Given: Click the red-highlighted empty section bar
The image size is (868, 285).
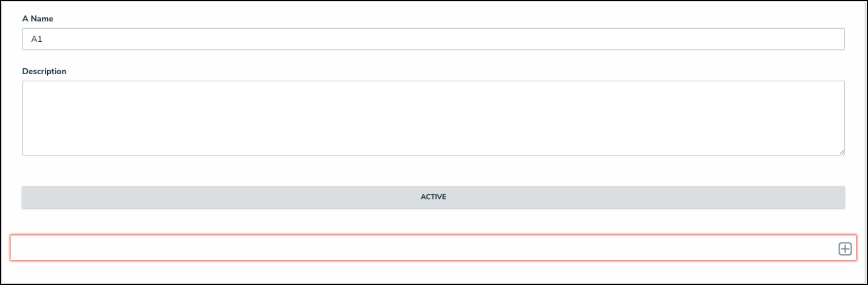Looking at the screenshot, I should 412,248.
